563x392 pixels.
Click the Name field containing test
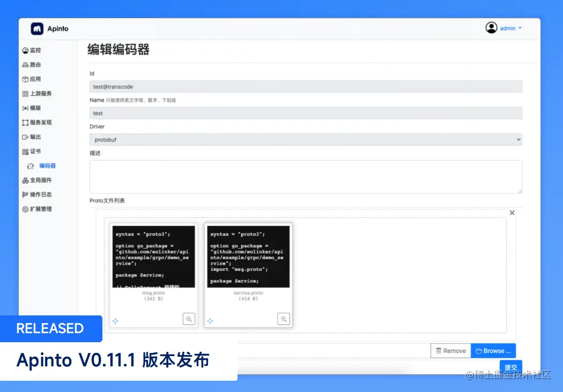pos(306,114)
